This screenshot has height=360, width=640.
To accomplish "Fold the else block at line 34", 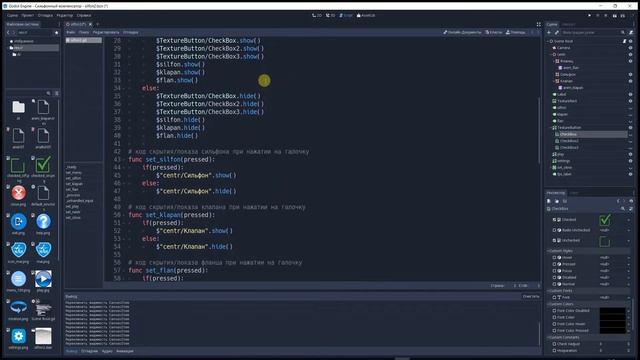I will [125, 88].
